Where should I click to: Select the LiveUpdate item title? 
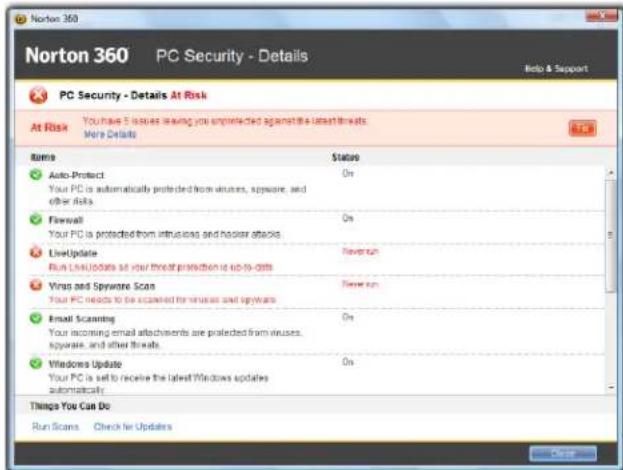(x=73, y=253)
